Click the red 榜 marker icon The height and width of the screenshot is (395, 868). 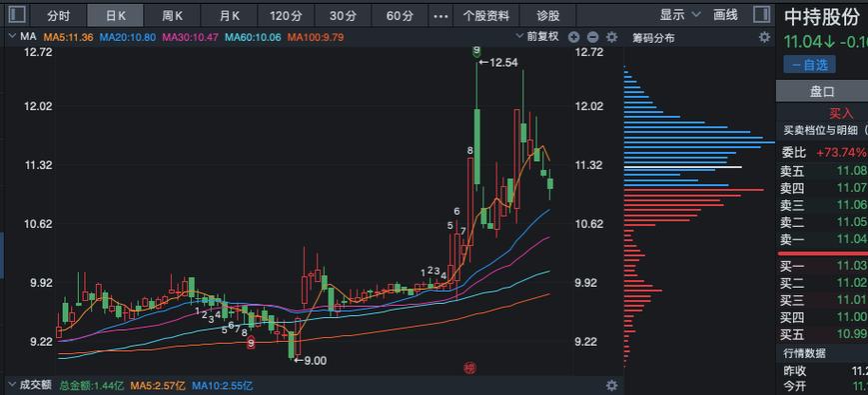tap(470, 367)
